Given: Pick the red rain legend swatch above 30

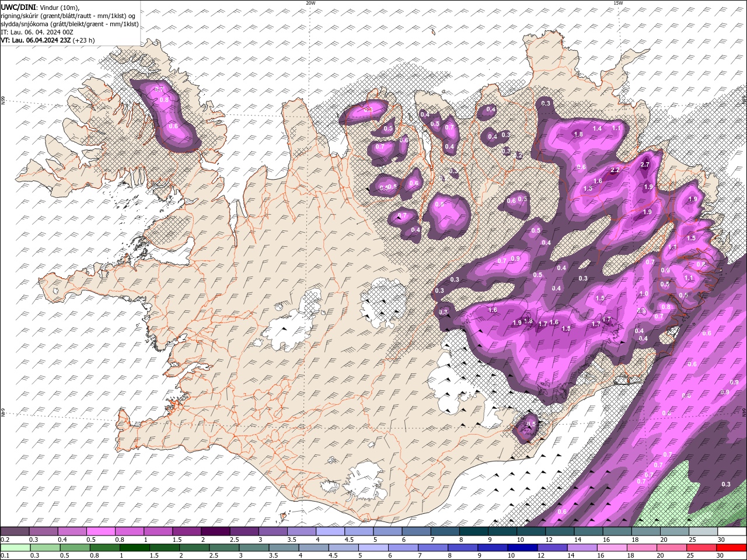Looking at the screenshot, I should [732, 547].
